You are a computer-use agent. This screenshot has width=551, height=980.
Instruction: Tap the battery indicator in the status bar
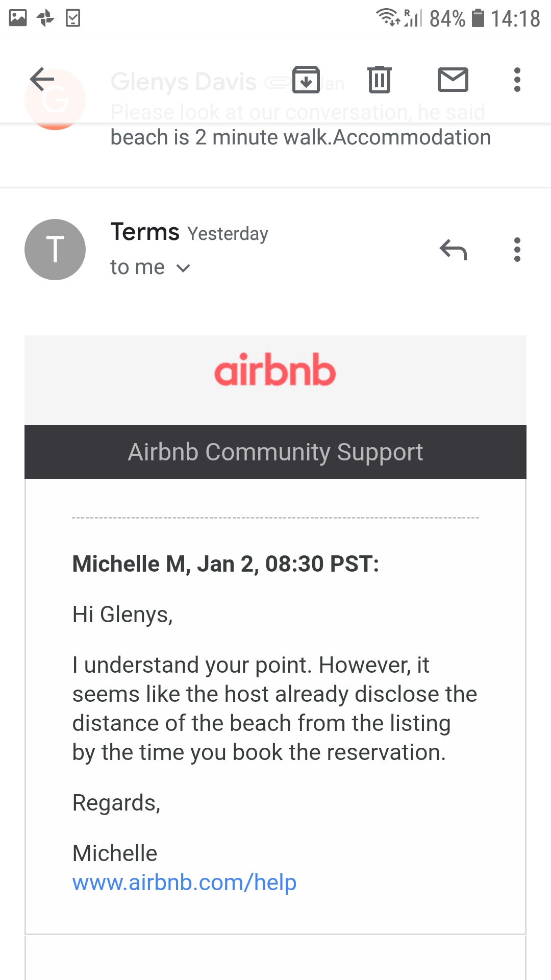[x=478, y=18]
